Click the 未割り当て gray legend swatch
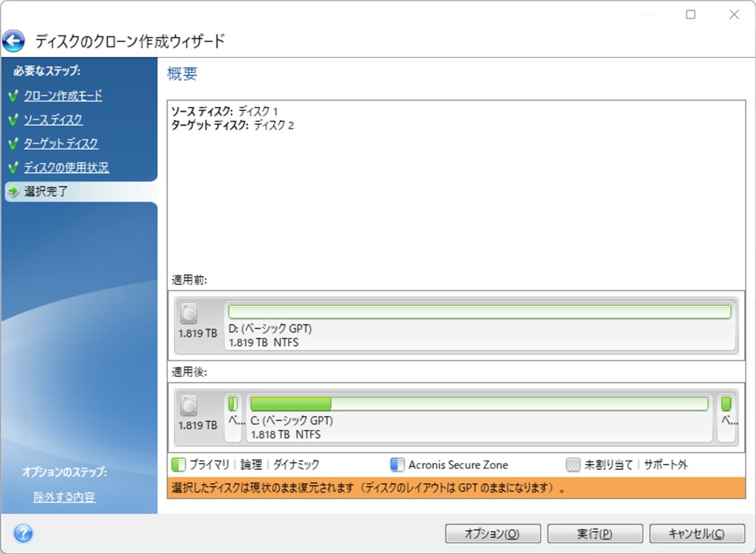 pyautogui.click(x=573, y=465)
